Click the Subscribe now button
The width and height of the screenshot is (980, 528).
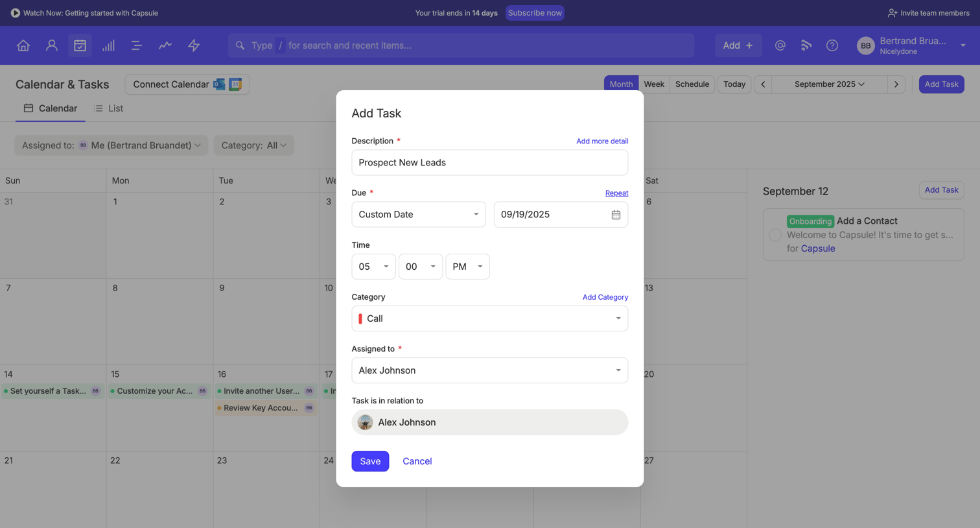[535, 13]
